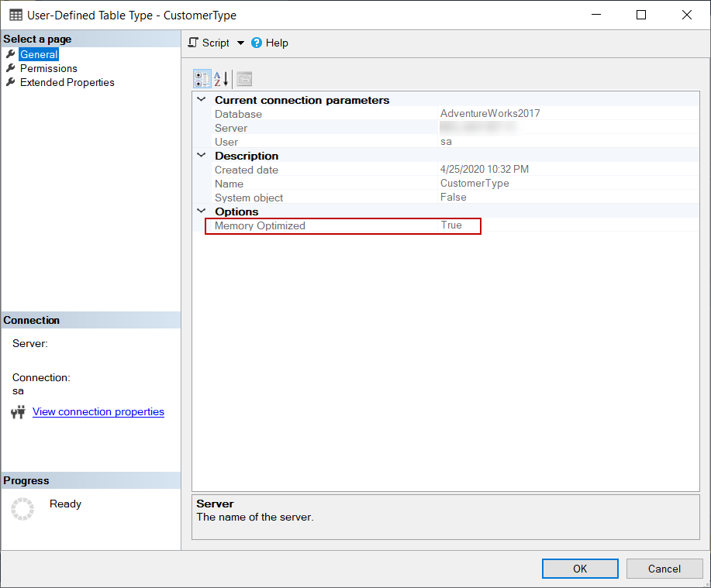Switch to Categorized property view
The height and width of the screenshot is (588, 711).
click(202, 79)
